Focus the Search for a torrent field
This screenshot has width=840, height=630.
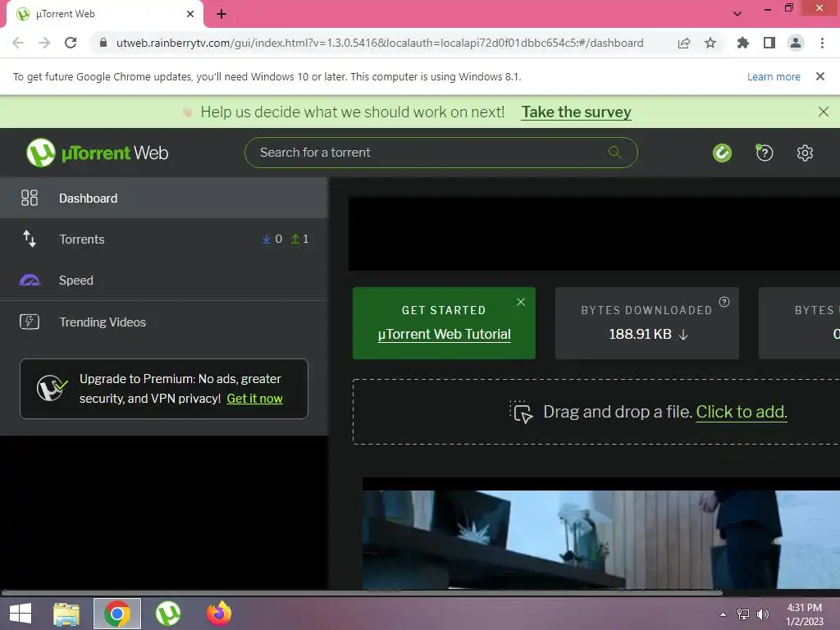tap(441, 153)
